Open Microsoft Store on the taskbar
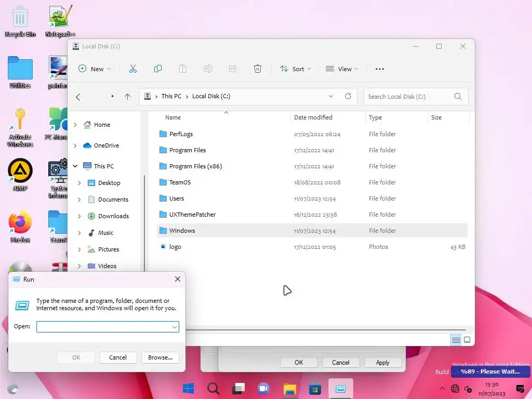This screenshot has height=399, width=532. point(315,389)
